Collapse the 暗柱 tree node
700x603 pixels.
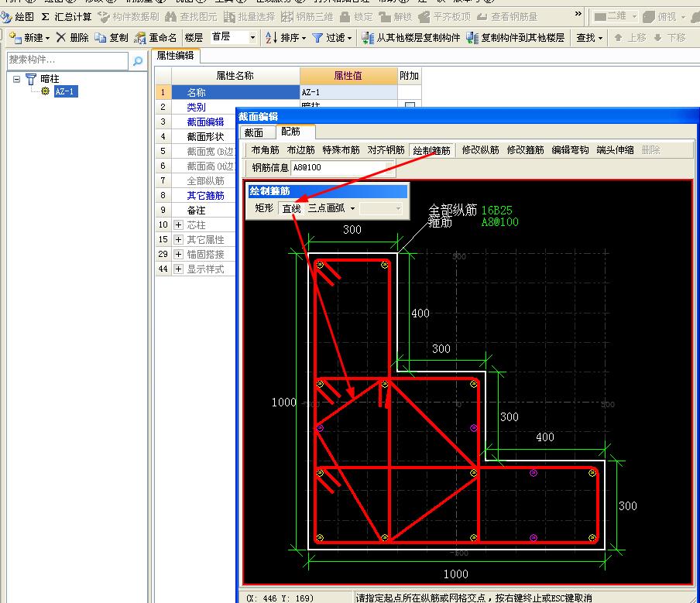16,79
